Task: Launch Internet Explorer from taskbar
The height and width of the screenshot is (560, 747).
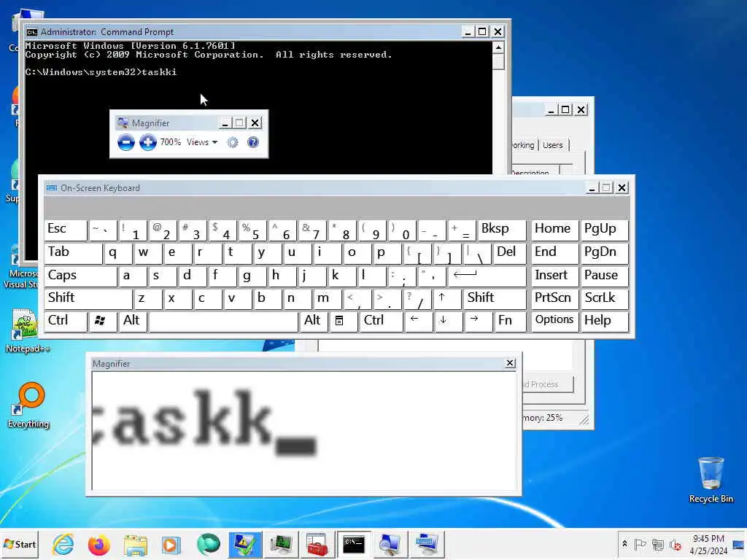Action: [63, 544]
